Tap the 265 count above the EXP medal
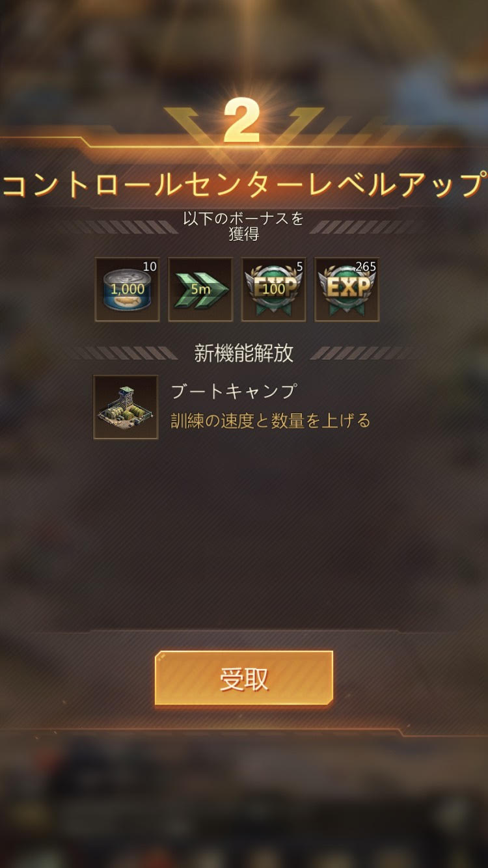This screenshot has height=868, width=488. pos(366,266)
